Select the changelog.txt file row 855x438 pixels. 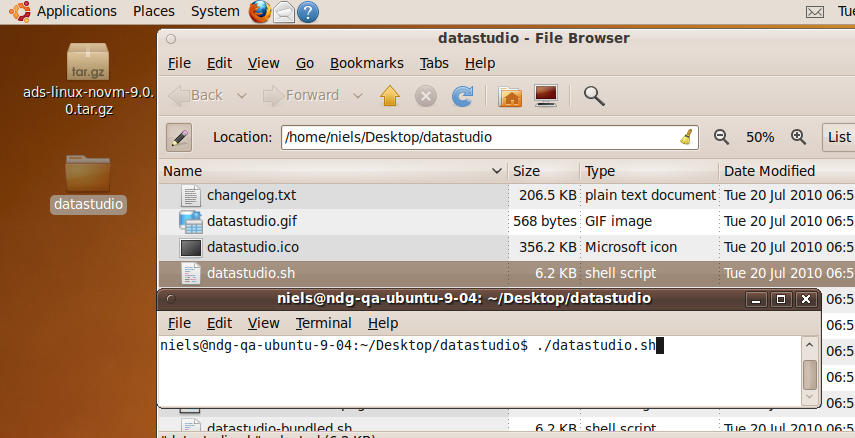click(x=252, y=195)
